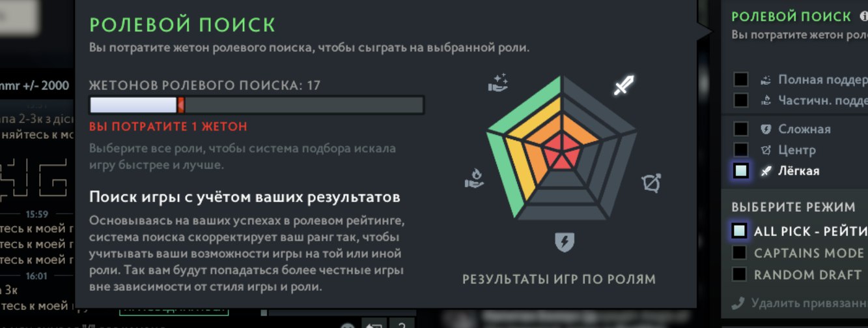Enable the Полная поддержка role checkbox

pyautogui.click(x=740, y=80)
